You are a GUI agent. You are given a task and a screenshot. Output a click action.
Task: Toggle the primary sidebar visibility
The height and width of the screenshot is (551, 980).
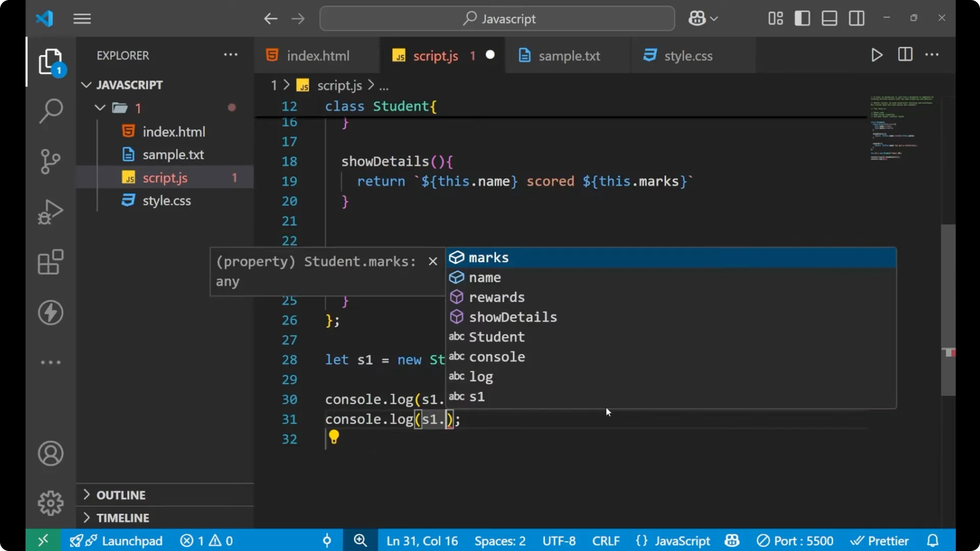click(x=802, y=18)
